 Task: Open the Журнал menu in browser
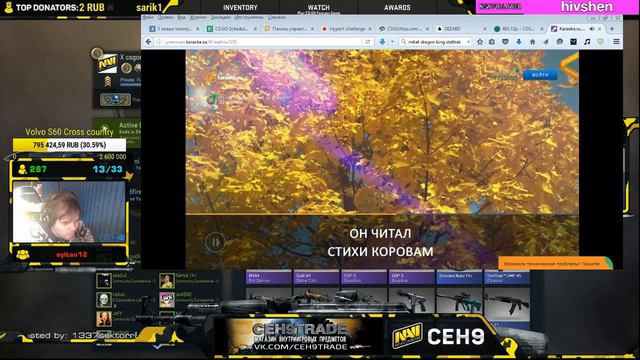(x=198, y=18)
